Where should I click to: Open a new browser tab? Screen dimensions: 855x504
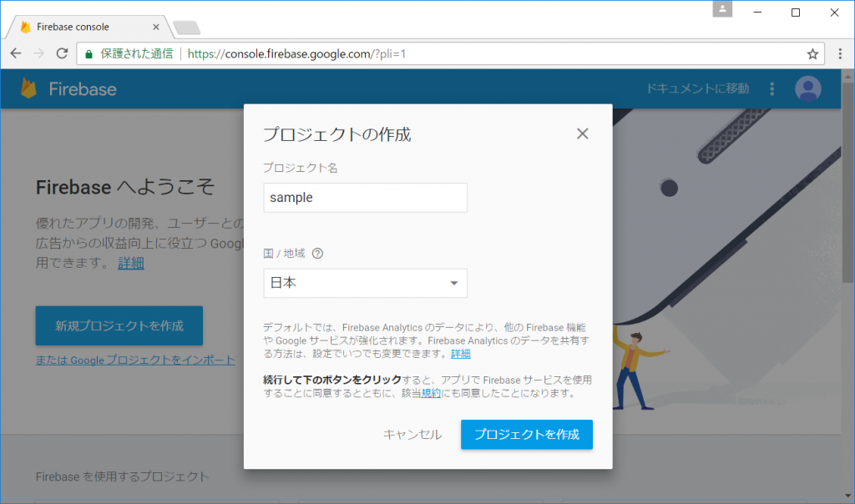(x=186, y=28)
